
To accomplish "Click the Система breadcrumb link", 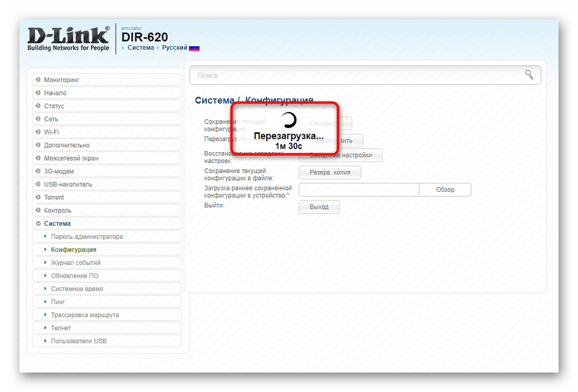I will [x=141, y=48].
